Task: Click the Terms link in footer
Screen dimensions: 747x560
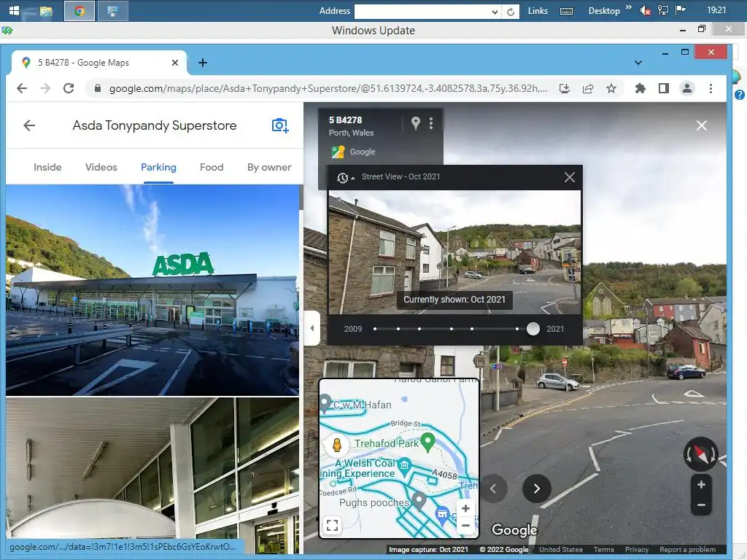Action: point(603,550)
